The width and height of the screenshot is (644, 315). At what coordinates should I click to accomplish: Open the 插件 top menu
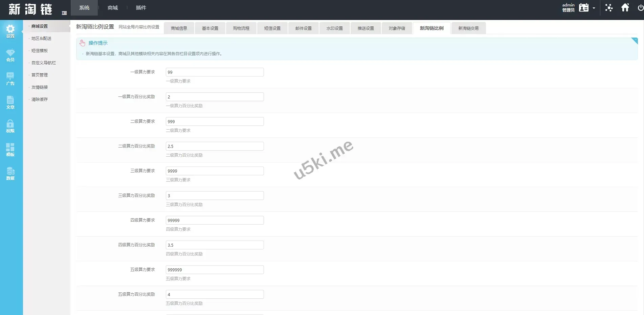point(141,8)
